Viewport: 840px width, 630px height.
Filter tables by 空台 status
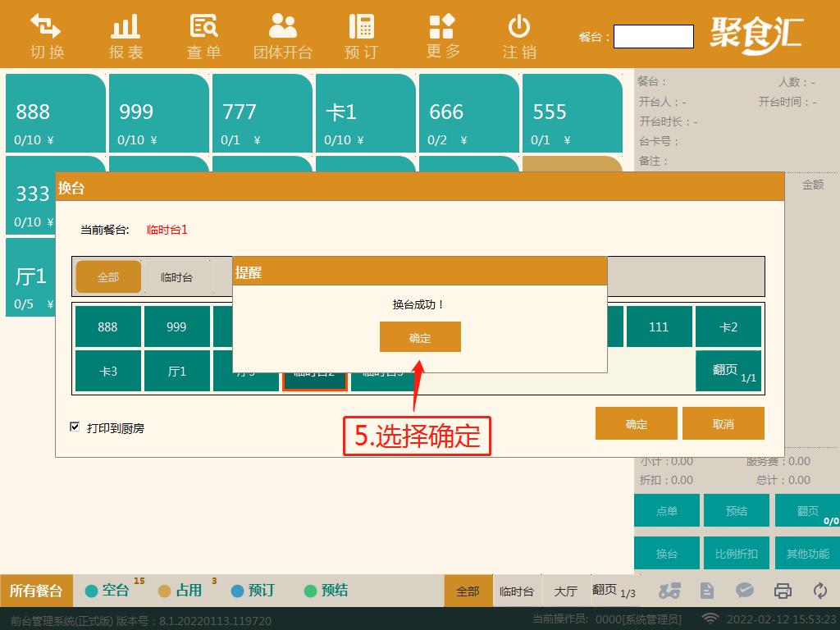107,591
